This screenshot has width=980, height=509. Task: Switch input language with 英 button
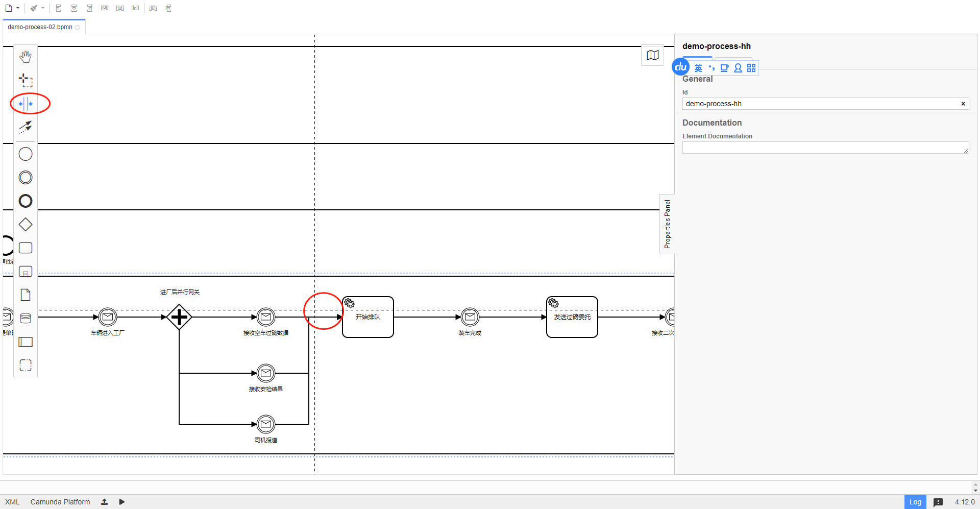pos(698,68)
